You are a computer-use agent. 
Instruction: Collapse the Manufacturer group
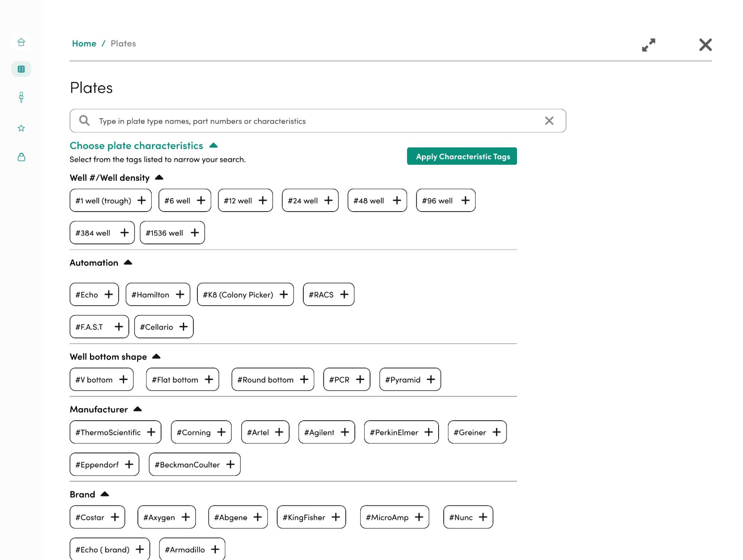click(x=138, y=409)
